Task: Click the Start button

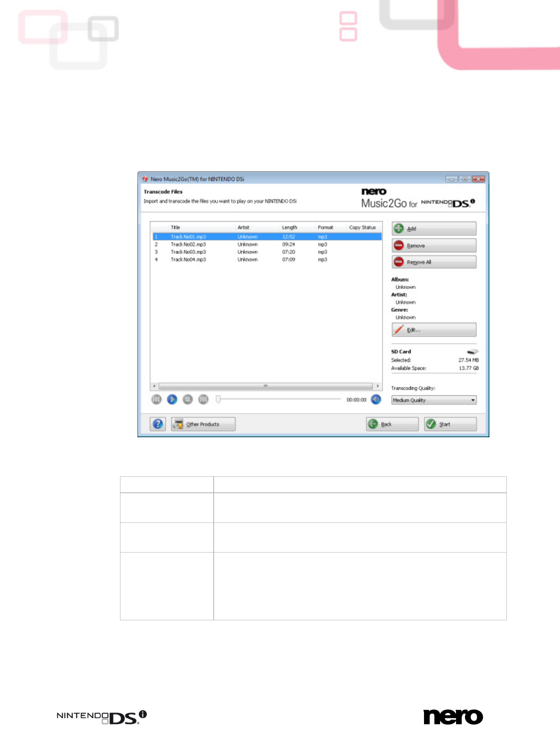Action: click(x=450, y=424)
